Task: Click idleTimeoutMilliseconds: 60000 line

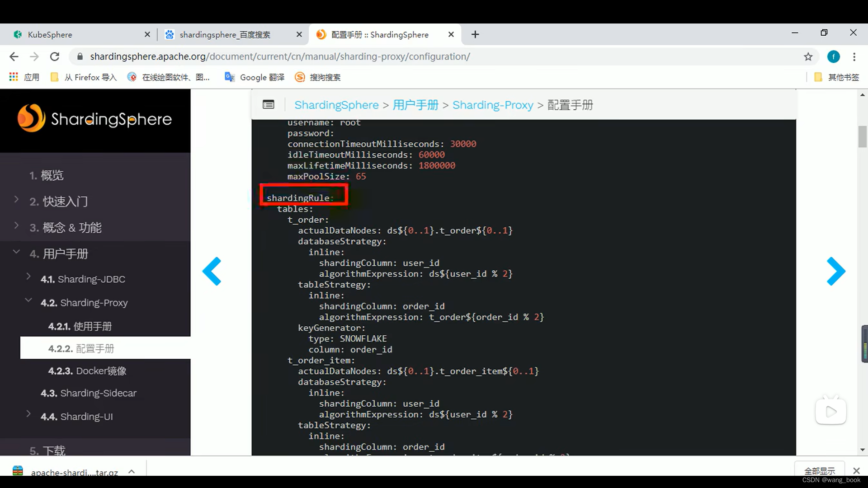Action: pos(366,155)
